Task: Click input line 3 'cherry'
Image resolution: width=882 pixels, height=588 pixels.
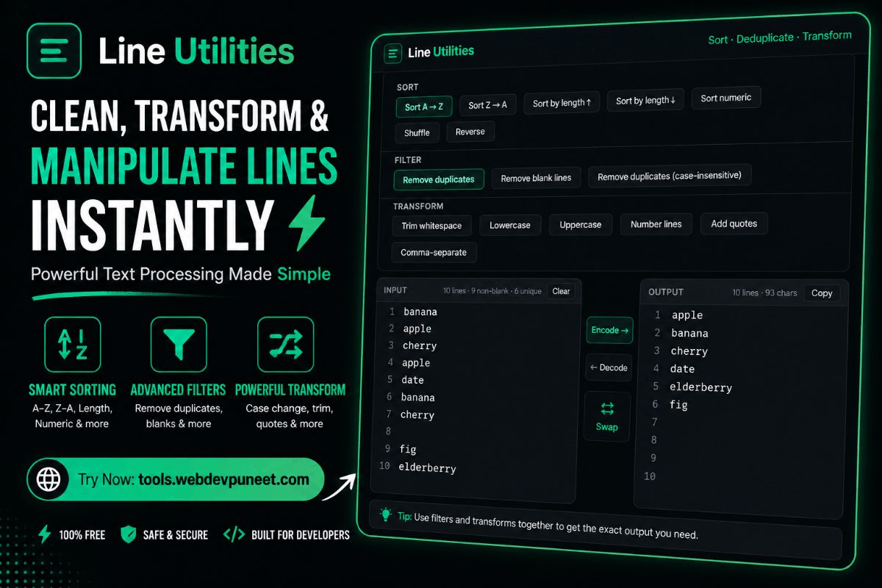Action: [x=419, y=345]
